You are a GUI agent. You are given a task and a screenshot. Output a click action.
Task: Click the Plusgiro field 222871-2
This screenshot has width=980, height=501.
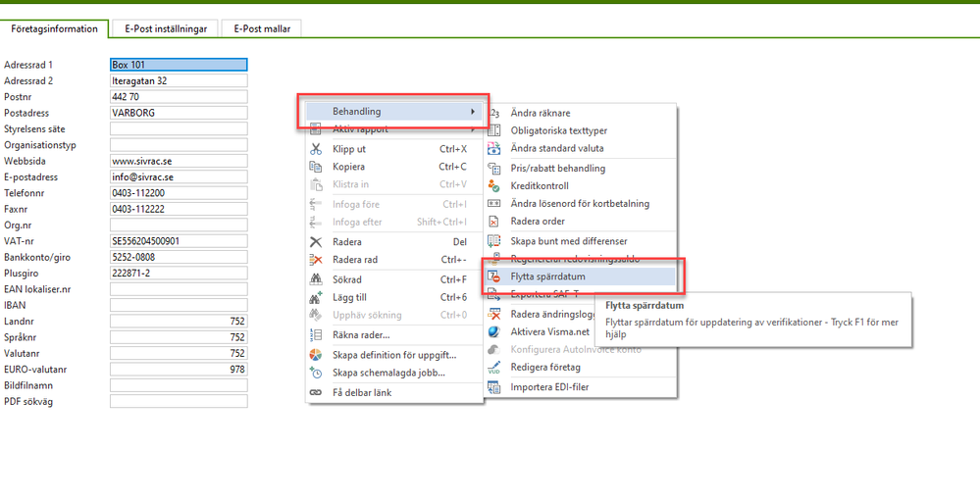tap(179, 273)
